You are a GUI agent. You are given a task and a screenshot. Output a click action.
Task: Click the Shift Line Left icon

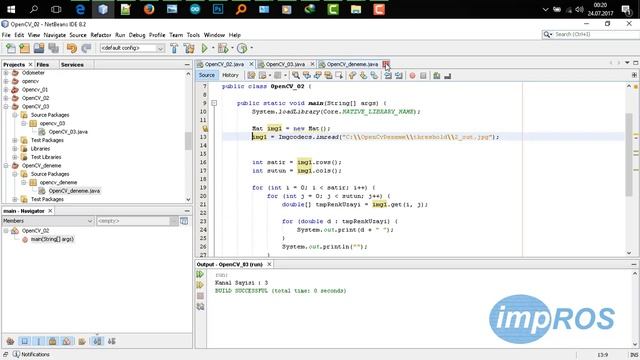[388, 76]
